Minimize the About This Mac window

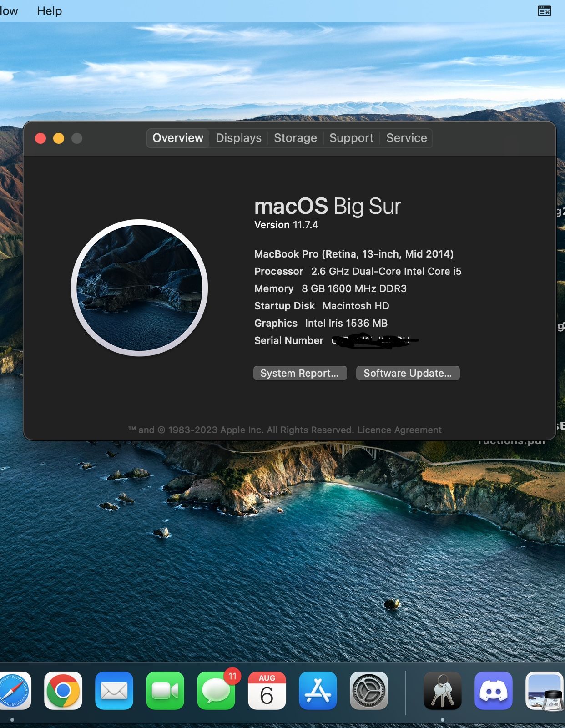pyautogui.click(x=59, y=138)
